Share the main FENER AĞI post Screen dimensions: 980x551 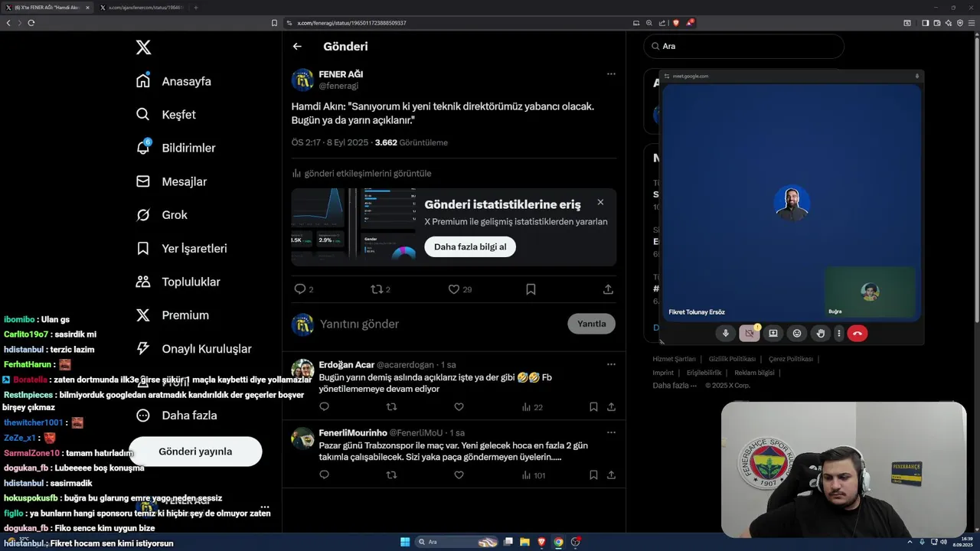tap(608, 289)
